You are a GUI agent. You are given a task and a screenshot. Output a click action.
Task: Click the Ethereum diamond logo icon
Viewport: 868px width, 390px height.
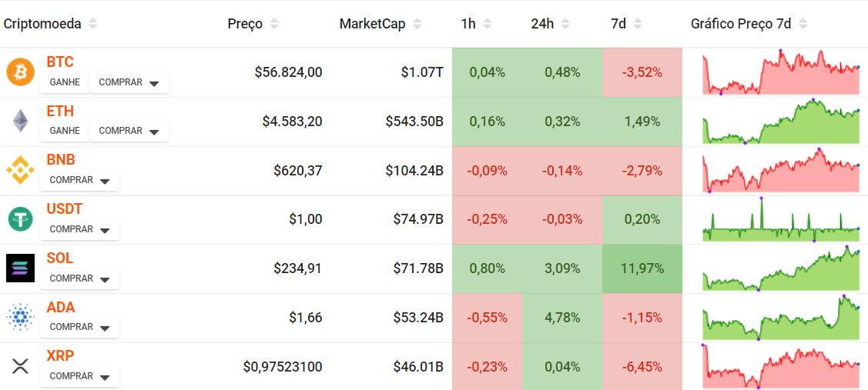20,122
